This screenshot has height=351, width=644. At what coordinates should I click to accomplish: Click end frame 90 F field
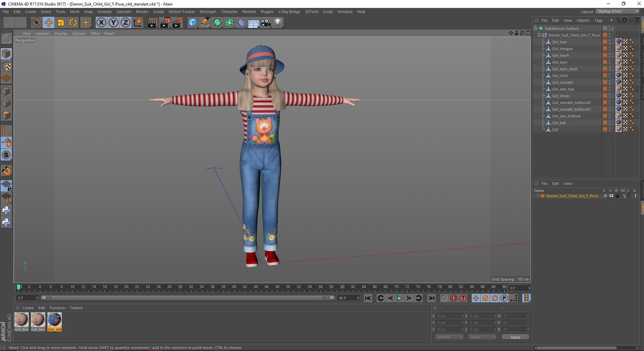(x=348, y=298)
